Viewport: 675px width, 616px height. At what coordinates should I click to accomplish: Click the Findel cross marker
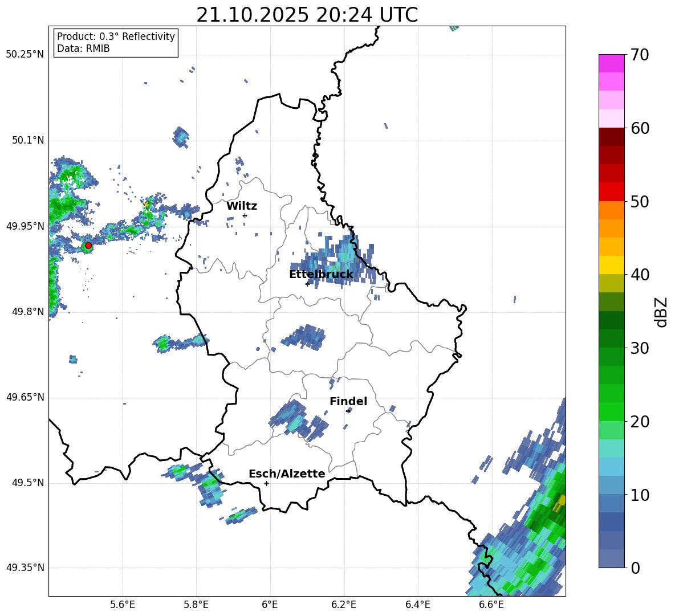pos(348,411)
